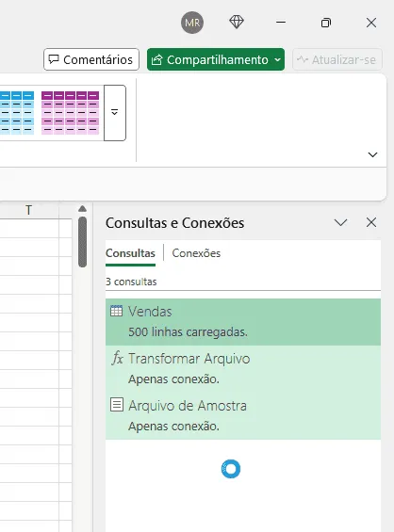Open the Compartilhamento dropdown arrow
The width and height of the screenshot is (394, 532).
277,59
